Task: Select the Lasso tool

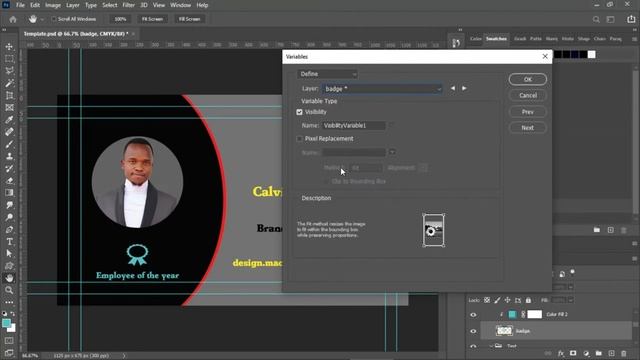Action: (x=9, y=71)
